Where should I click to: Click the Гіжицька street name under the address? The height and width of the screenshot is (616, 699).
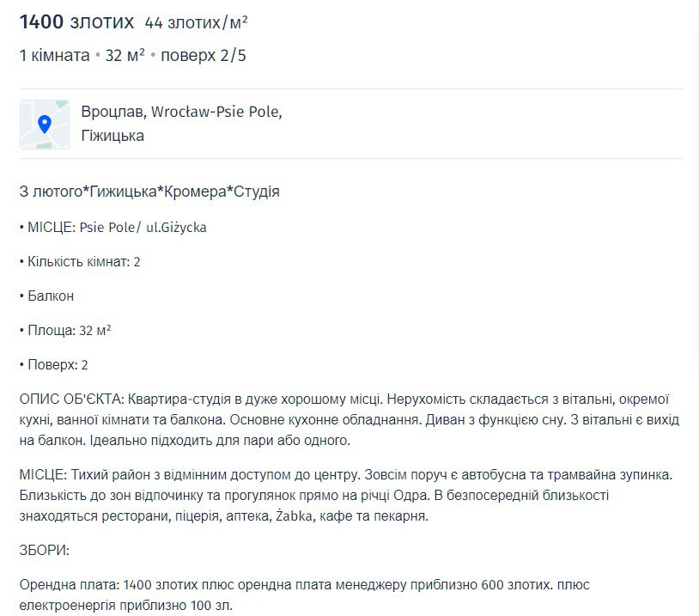coord(112,136)
